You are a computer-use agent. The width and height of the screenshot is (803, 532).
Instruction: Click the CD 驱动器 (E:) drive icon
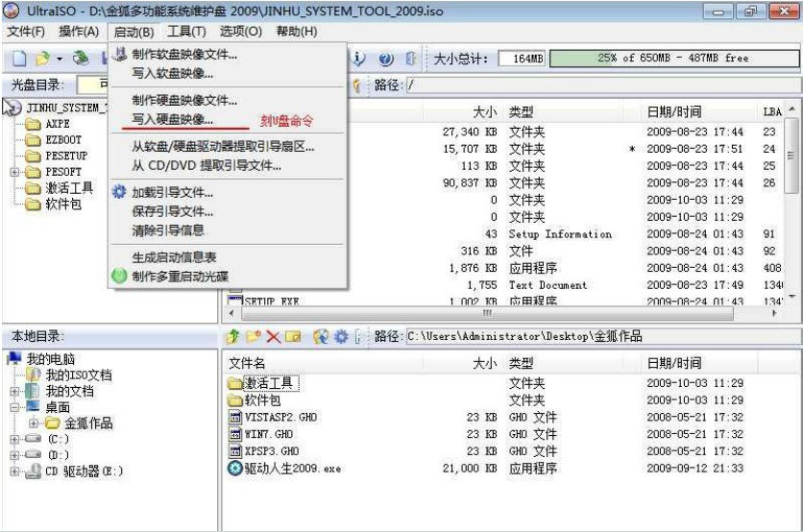(x=34, y=472)
